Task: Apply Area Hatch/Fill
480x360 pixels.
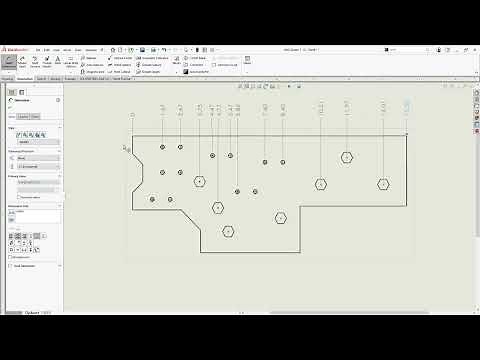Action: coord(196,72)
